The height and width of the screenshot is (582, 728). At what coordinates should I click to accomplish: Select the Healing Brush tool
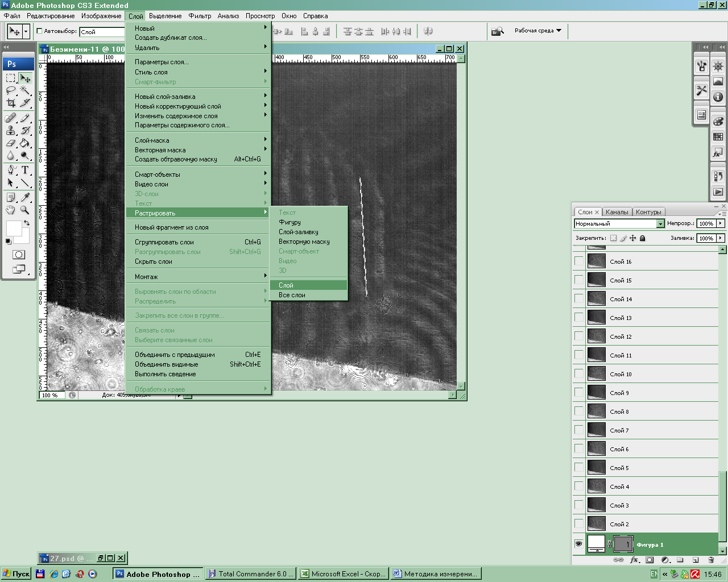coord(11,118)
